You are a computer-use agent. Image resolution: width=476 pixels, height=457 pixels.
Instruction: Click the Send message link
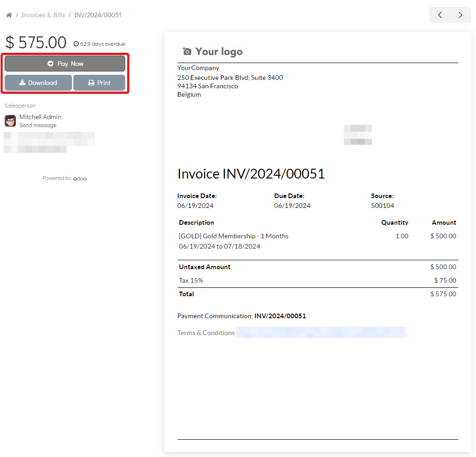38,125
